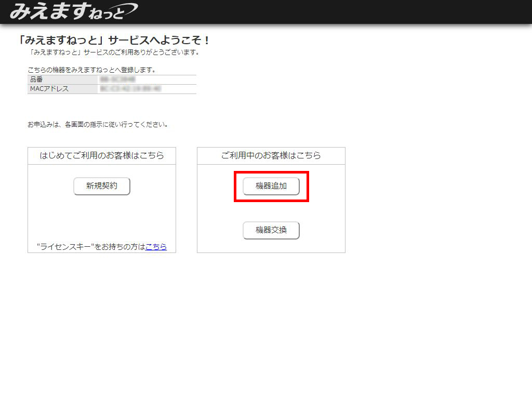Image resolution: width=532 pixels, height=399 pixels.
Task: Click the 機器追加 button
Action: [x=271, y=186]
